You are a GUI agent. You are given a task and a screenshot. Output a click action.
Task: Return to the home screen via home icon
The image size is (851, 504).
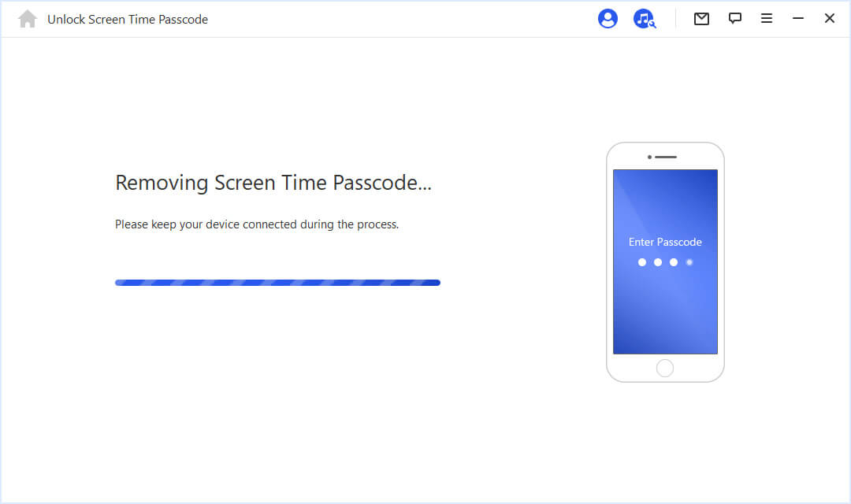28,17
